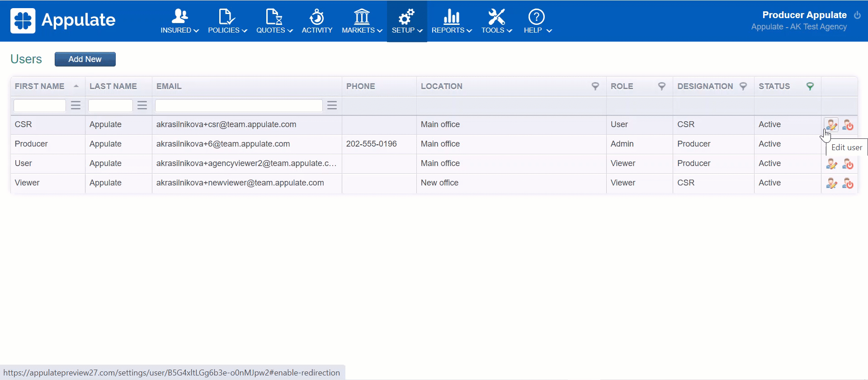Edit the user with Viewer role named User
868x380 pixels.
click(831, 164)
